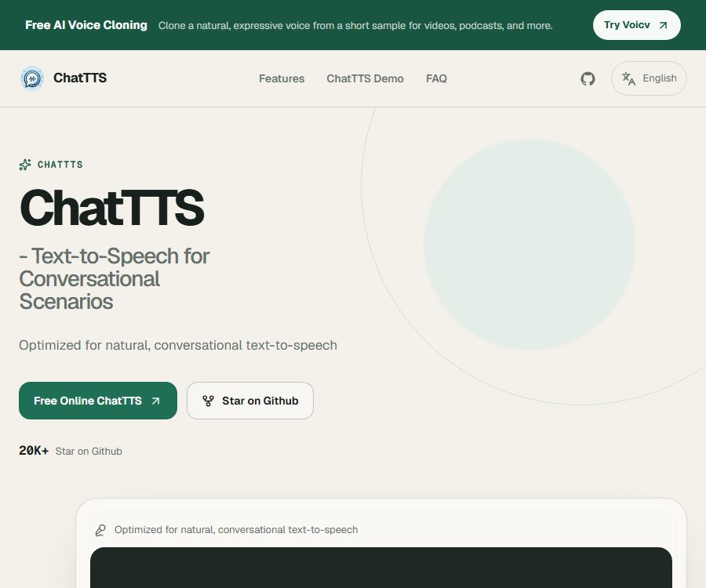This screenshot has width=706, height=588.
Task: Click the Try Voicv button
Action: coord(637,25)
